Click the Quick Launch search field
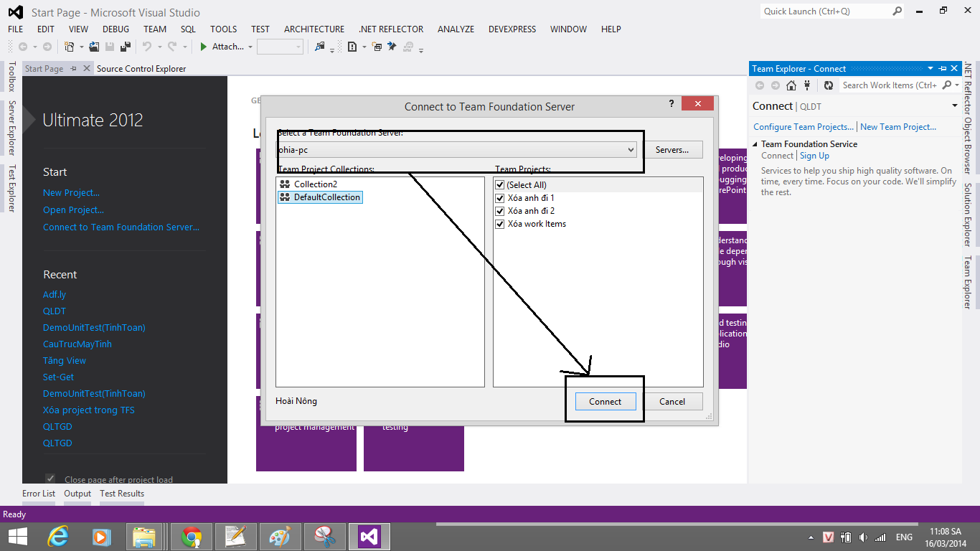The width and height of the screenshot is (980, 551). tap(826, 11)
